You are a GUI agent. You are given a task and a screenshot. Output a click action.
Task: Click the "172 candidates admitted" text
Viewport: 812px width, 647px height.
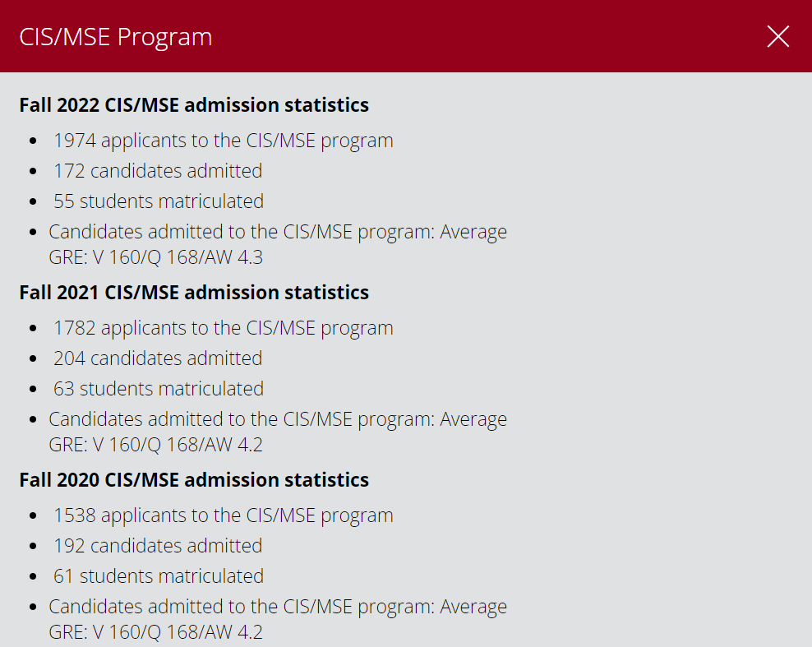click(158, 171)
